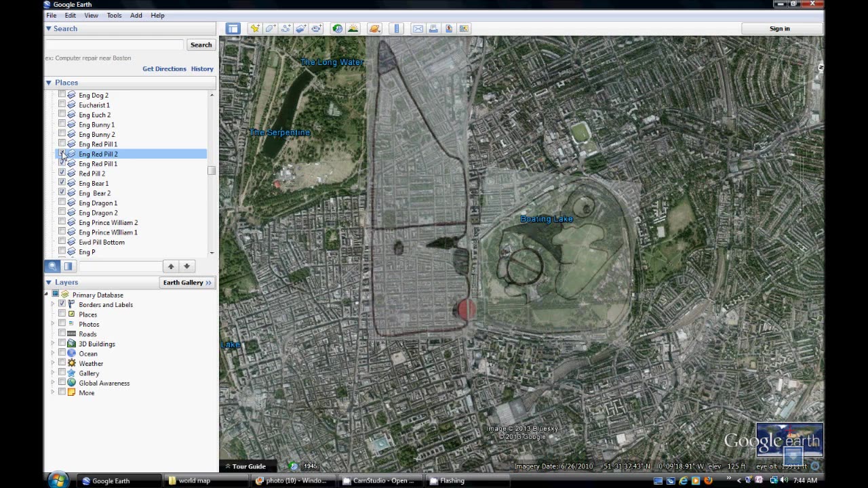Record a tour with camera icon
The height and width of the screenshot is (488, 868).
coord(317,28)
